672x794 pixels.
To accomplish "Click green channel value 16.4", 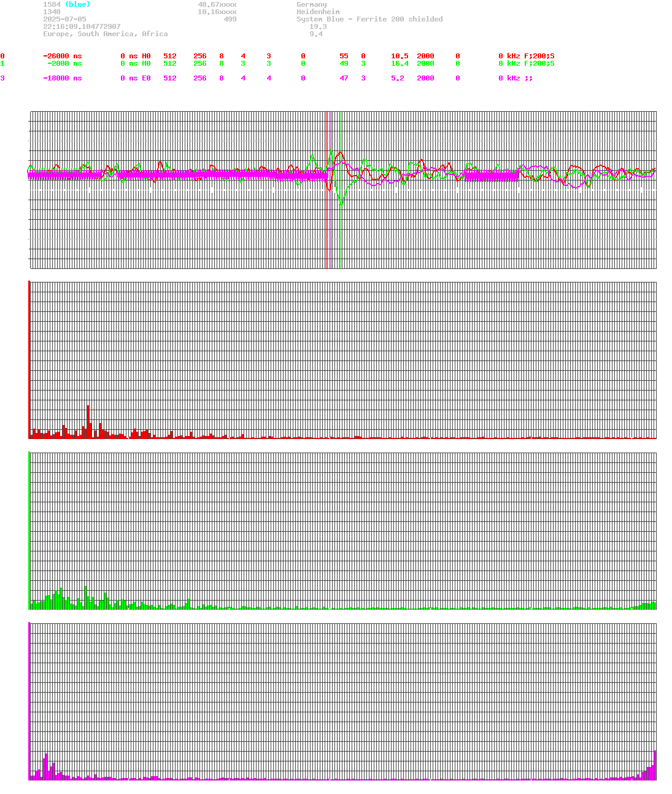I will (x=400, y=63).
